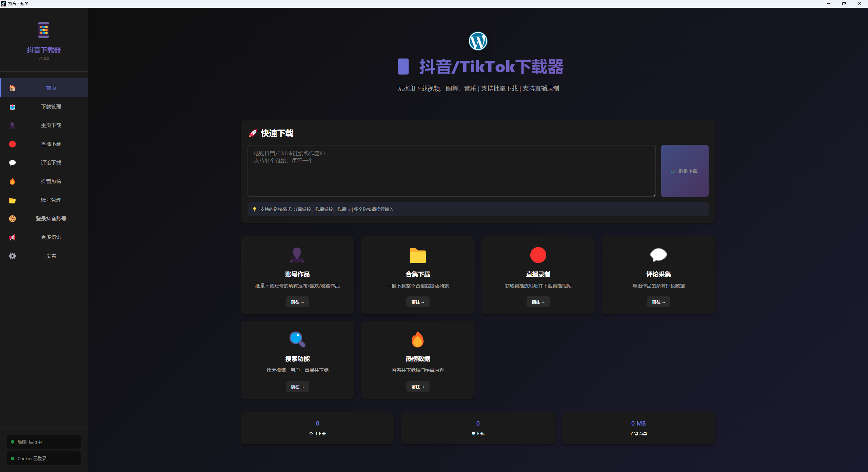Click the lightbulb hint icon
This screenshot has width=868, height=472.
255,209
